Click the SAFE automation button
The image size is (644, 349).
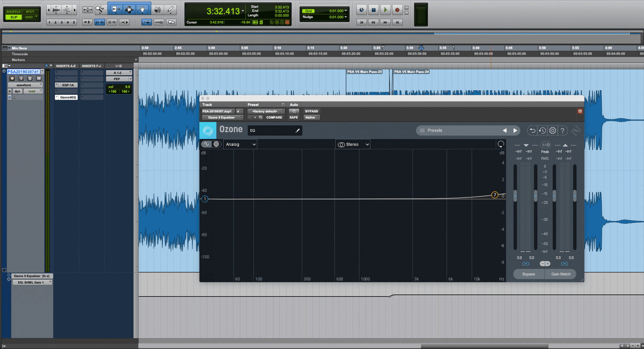tap(294, 117)
